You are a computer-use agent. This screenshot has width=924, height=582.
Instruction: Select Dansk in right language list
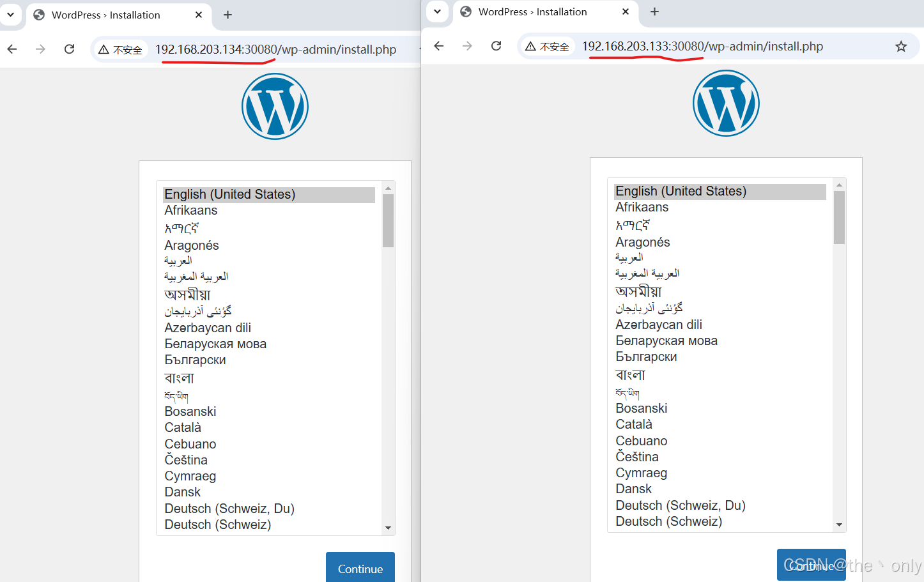[720, 489]
